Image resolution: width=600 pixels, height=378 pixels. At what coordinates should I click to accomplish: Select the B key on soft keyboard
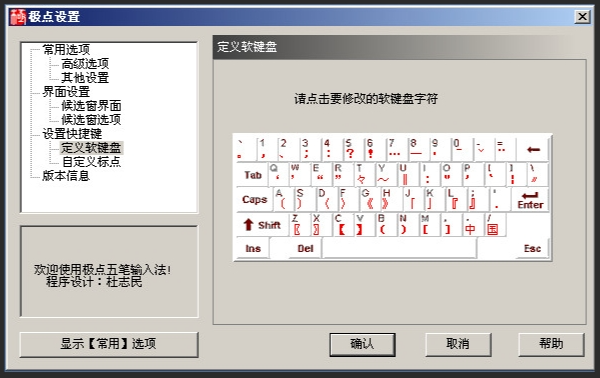pos(387,225)
